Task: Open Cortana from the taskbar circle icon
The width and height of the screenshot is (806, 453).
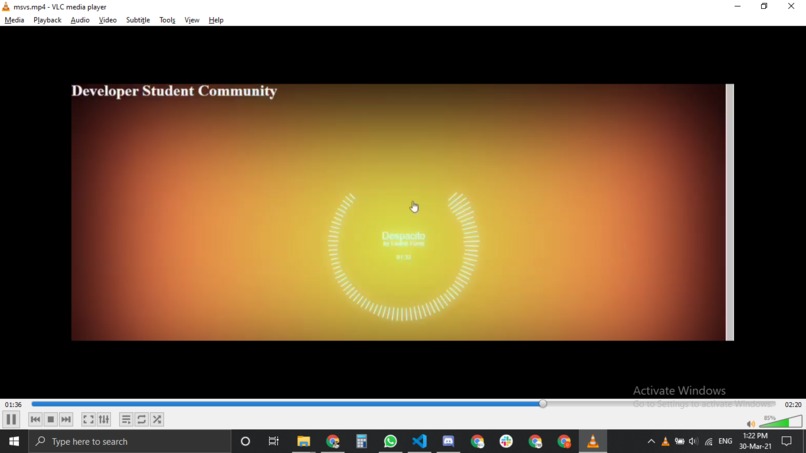Action: tap(245, 441)
